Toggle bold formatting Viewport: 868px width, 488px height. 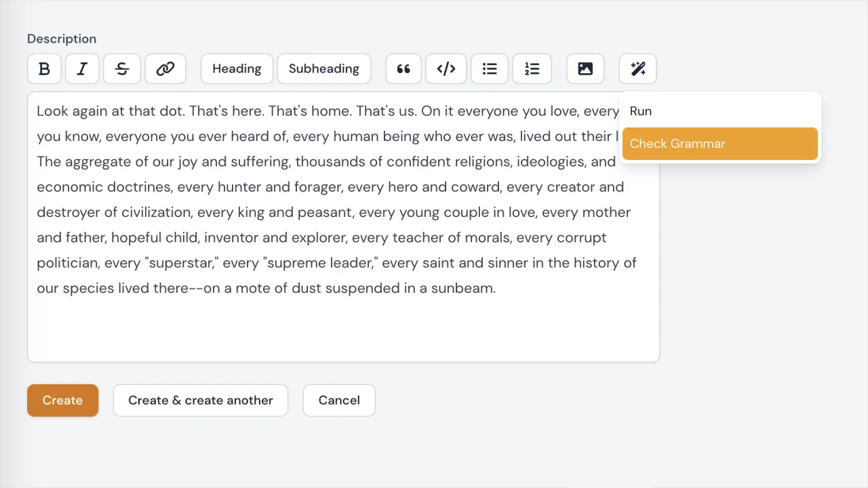44,68
